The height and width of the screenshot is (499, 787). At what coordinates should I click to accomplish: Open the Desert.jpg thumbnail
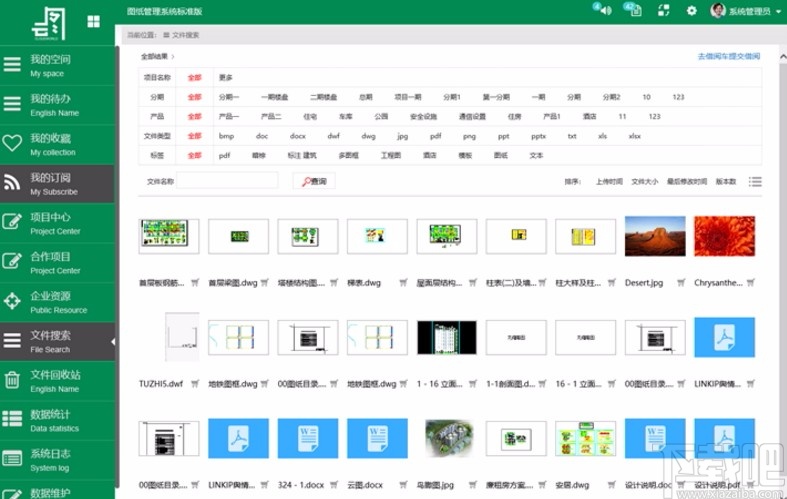(x=654, y=236)
